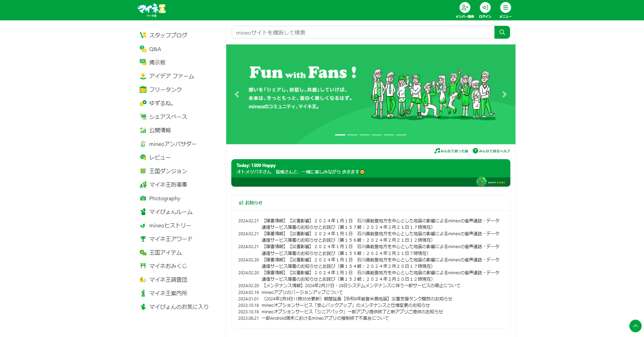This screenshot has width=644, height=337.
Task: Open mineoアプリのバージョンアップについて notice
Action: coord(302,292)
